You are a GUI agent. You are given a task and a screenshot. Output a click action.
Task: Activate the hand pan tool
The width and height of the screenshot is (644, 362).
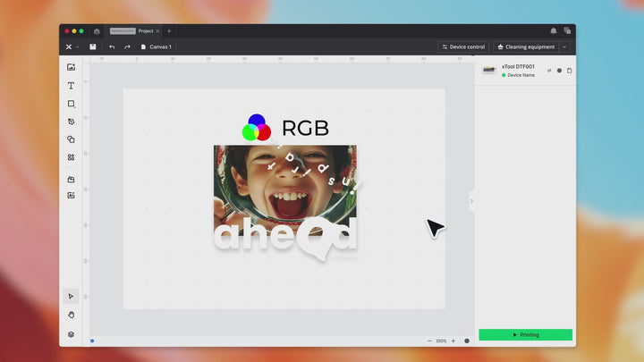coord(71,315)
